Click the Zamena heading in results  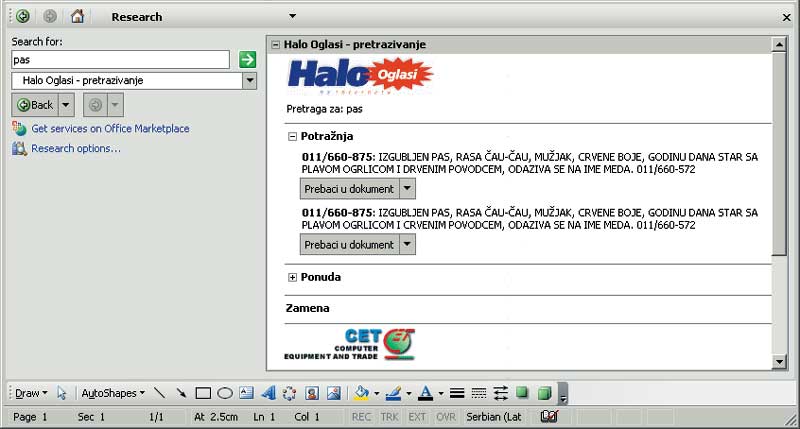click(x=307, y=308)
